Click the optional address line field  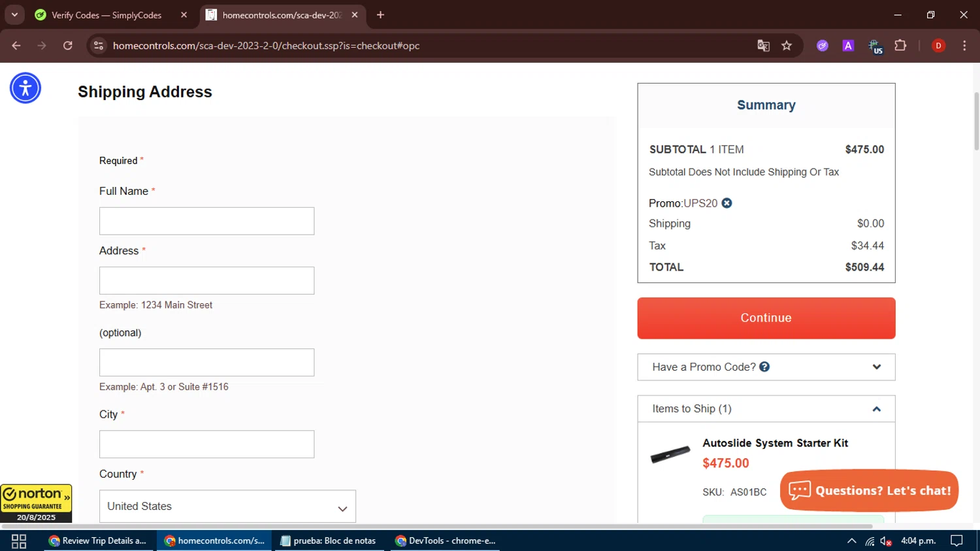pyautogui.click(x=206, y=362)
